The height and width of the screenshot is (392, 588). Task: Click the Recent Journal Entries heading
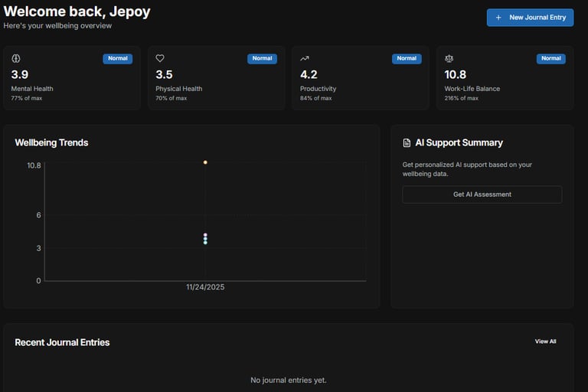62,342
